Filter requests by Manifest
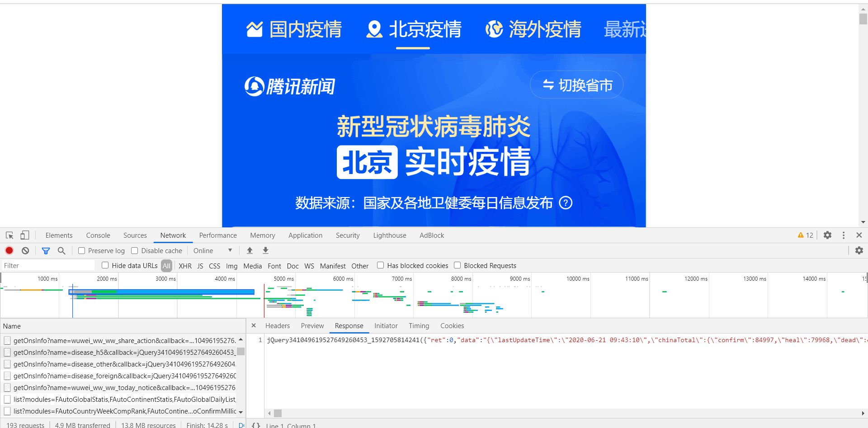Screen dimensions: 868x428 point(333,266)
